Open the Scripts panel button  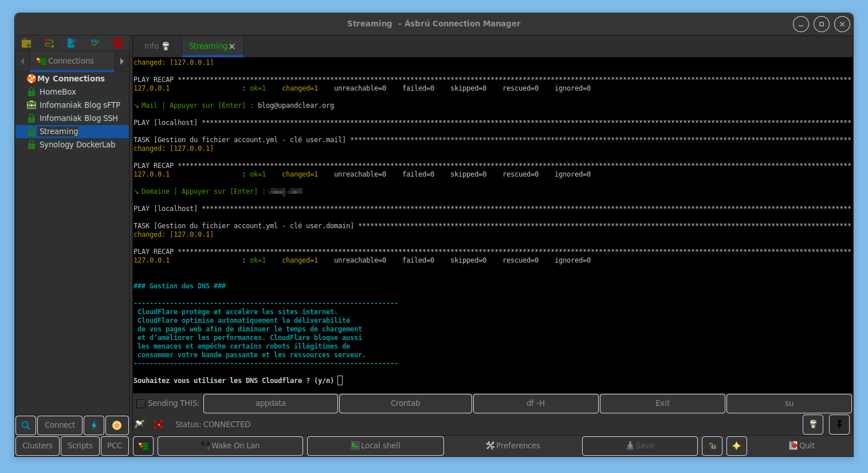point(80,445)
